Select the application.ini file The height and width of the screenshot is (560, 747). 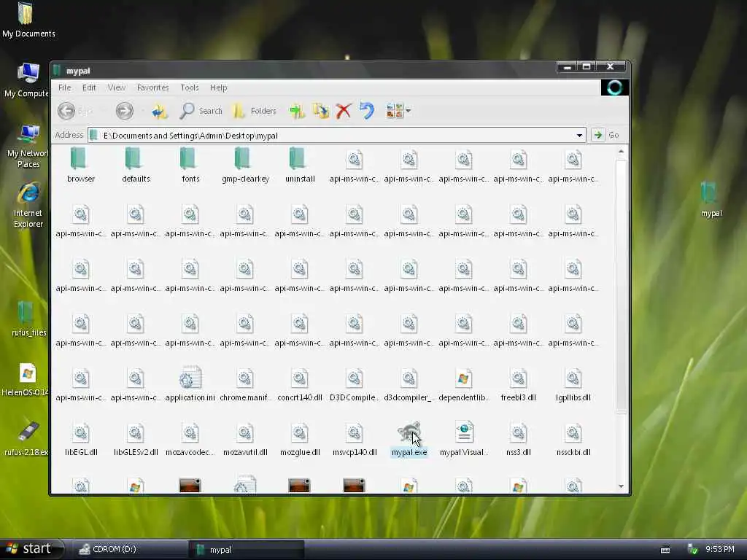[190, 384]
